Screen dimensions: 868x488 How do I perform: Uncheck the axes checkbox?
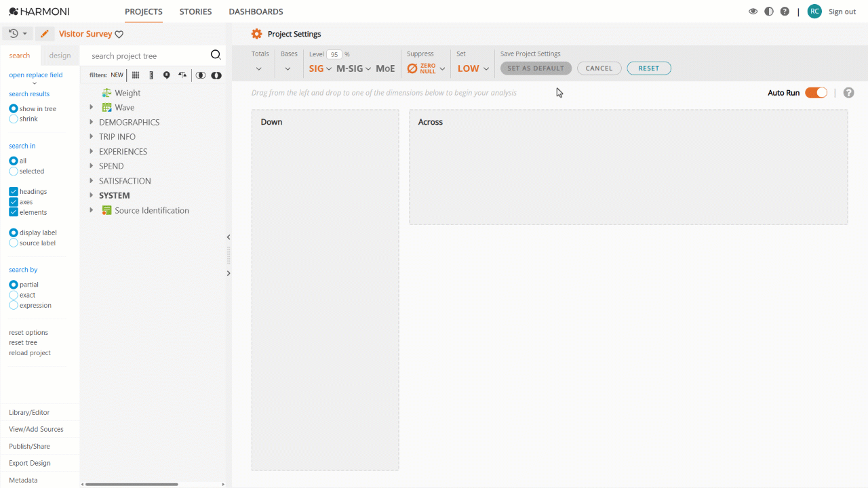click(x=14, y=202)
